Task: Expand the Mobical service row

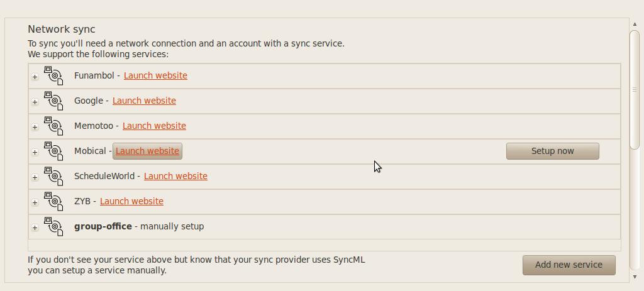Action: click(35, 153)
